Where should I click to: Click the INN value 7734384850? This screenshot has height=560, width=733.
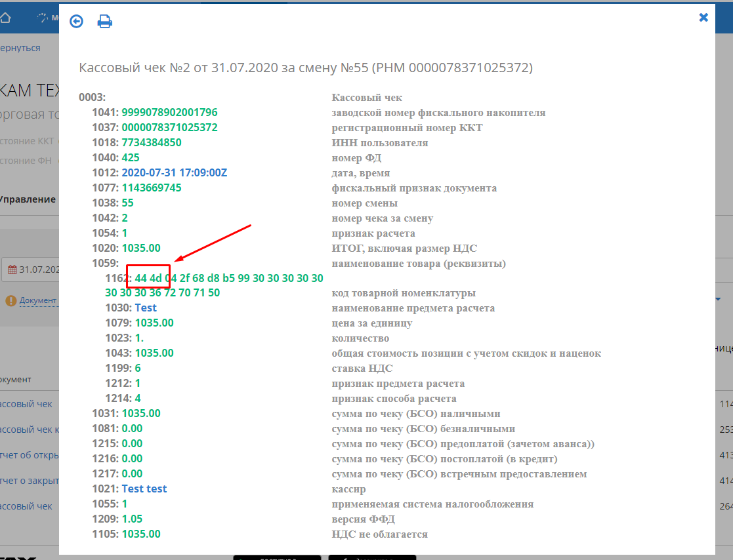(x=152, y=142)
